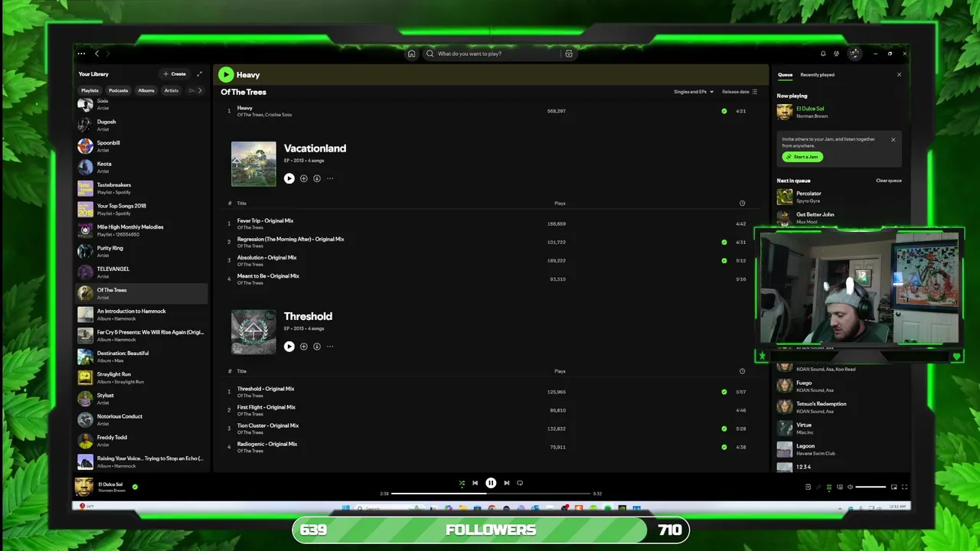Toggle the Queue icon in player bar

pyautogui.click(x=828, y=487)
